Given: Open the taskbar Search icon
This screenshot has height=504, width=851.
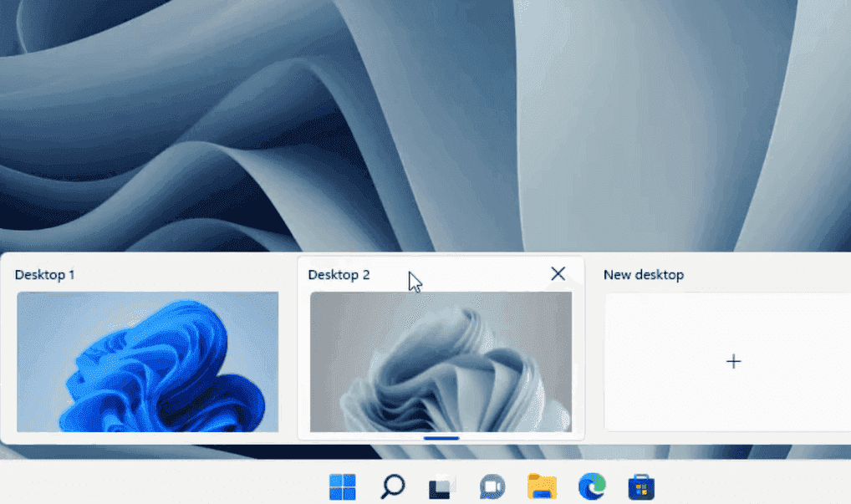Looking at the screenshot, I should 392,486.
